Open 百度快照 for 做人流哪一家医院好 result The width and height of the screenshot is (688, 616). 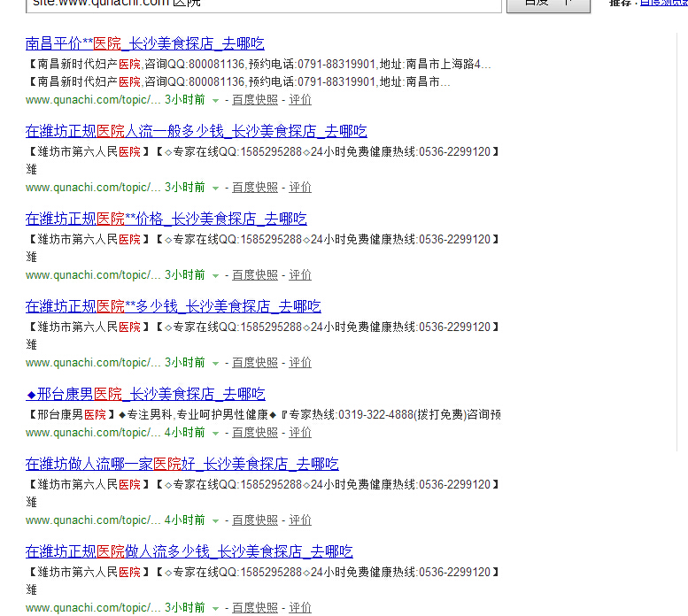[x=255, y=520]
